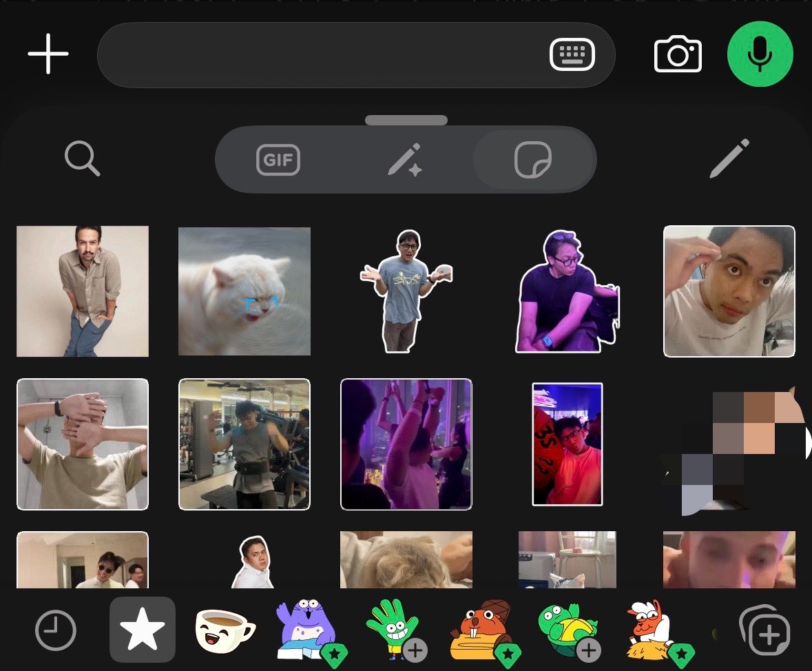
Task: Open recent stickers clock icon
Action: point(55,630)
